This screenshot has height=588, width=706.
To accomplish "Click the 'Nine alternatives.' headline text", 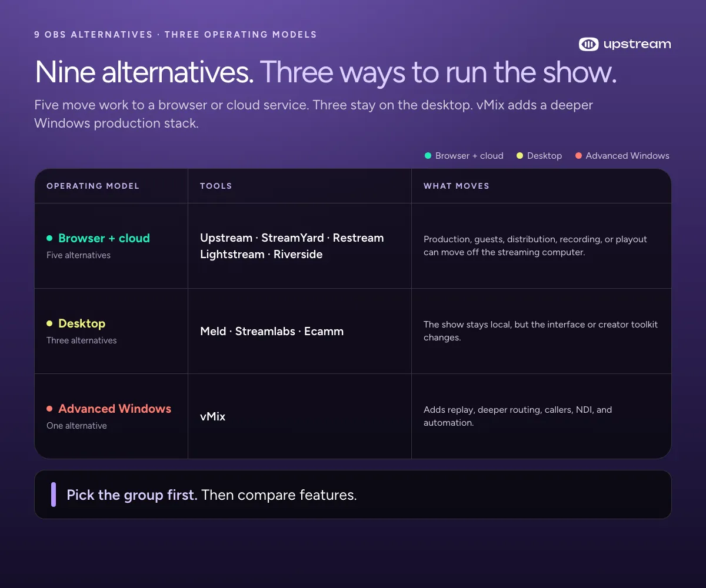I will [x=144, y=72].
